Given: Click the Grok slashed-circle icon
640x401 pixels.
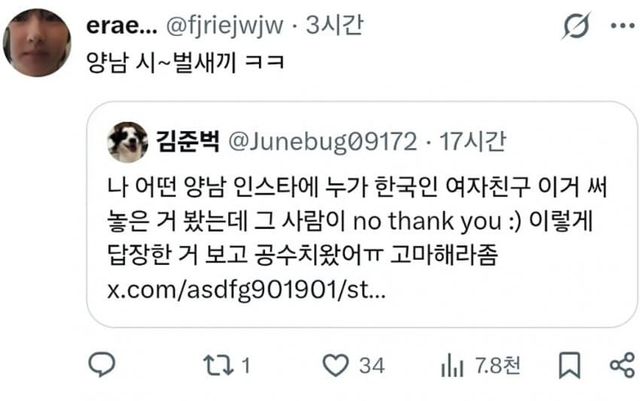Looking at the screenshot, I should 576,25.
